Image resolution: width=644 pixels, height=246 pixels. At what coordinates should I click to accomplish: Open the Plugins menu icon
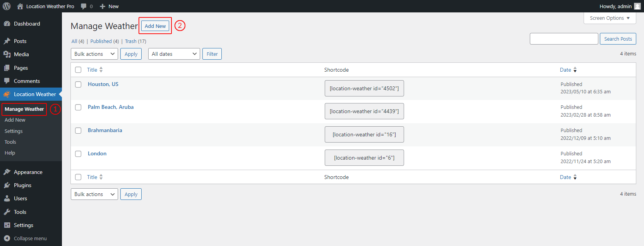coord(7,185)
